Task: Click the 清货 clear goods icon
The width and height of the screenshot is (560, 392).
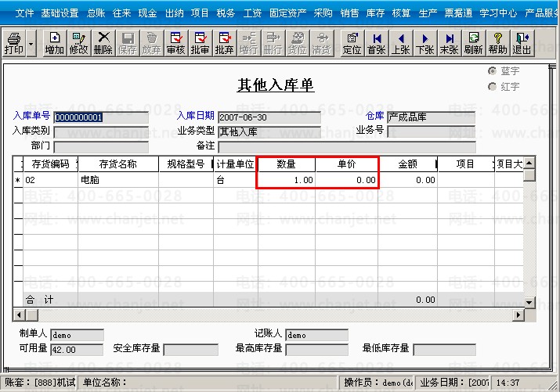Action: point(321,44)
